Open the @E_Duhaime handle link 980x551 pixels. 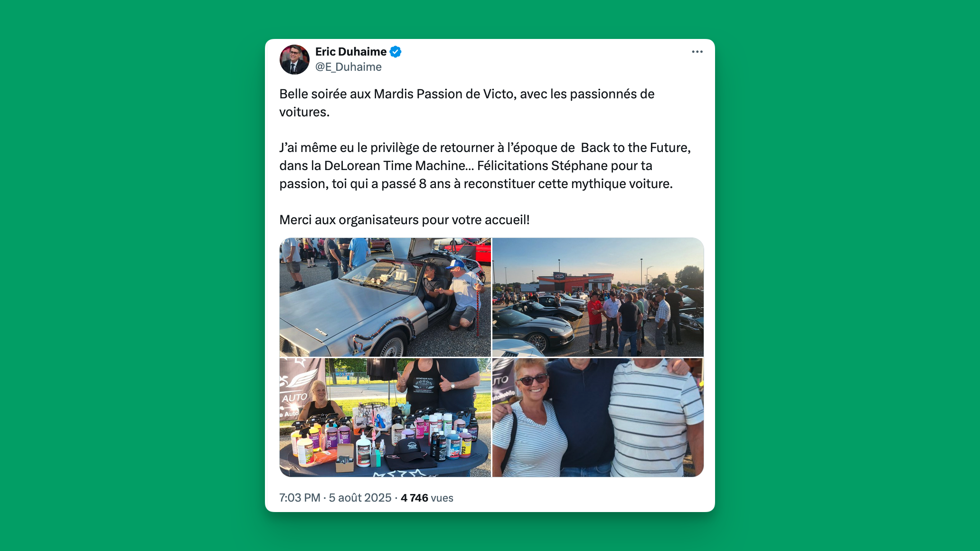[x=349, y=67]
